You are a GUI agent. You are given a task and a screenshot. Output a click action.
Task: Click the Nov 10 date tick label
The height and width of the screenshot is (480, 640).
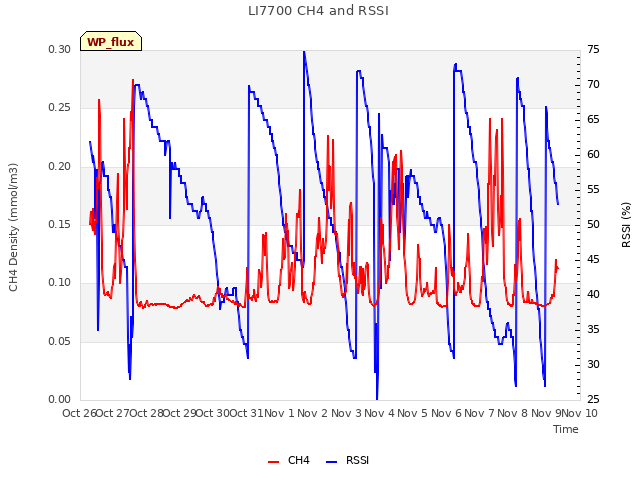click(x=580, y=413)
